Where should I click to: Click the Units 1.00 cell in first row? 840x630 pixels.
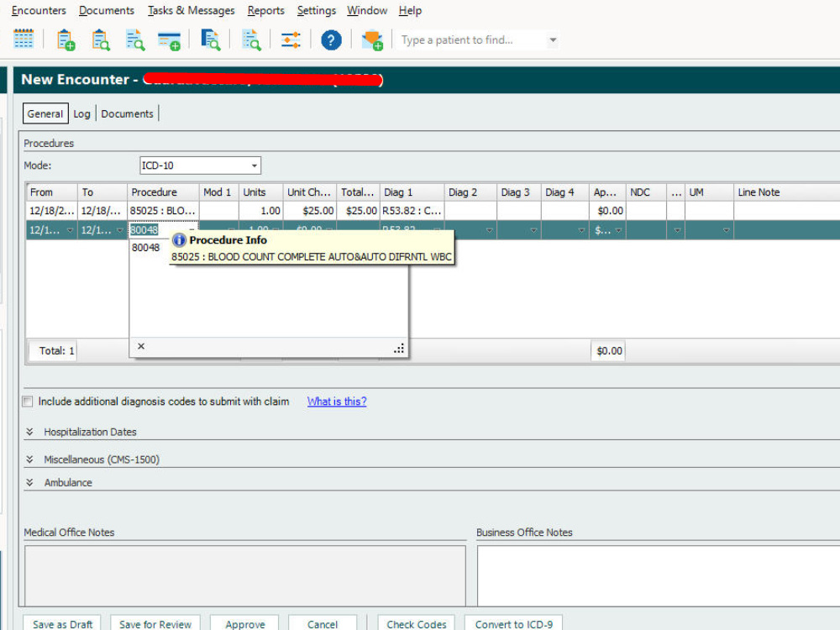point(261,211)
